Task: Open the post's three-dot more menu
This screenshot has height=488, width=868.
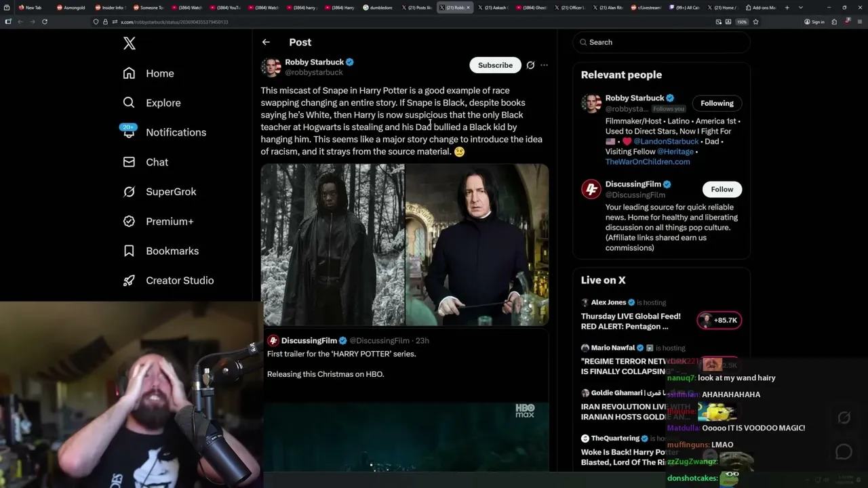Action: coord(544,65)
